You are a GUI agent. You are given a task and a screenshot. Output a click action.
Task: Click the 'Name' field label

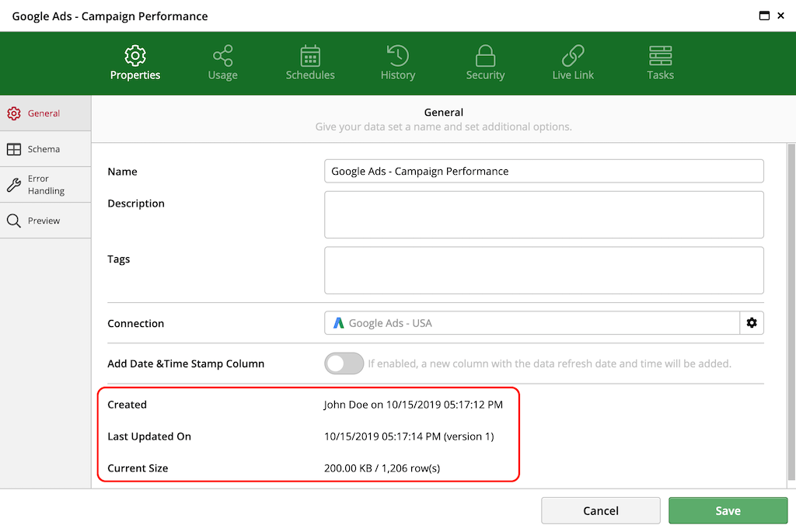122,172
